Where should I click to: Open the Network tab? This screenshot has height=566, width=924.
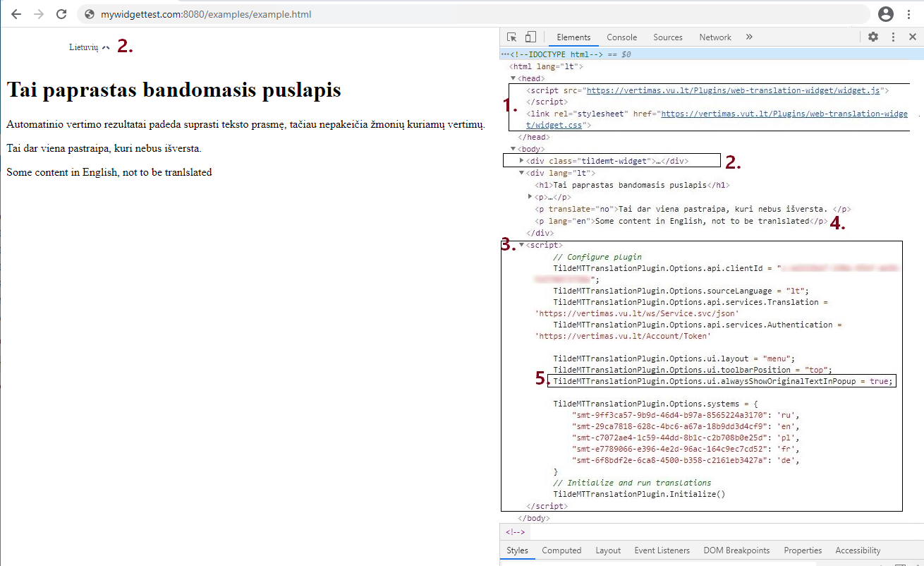pyautogui.click(x=715, y=37)
